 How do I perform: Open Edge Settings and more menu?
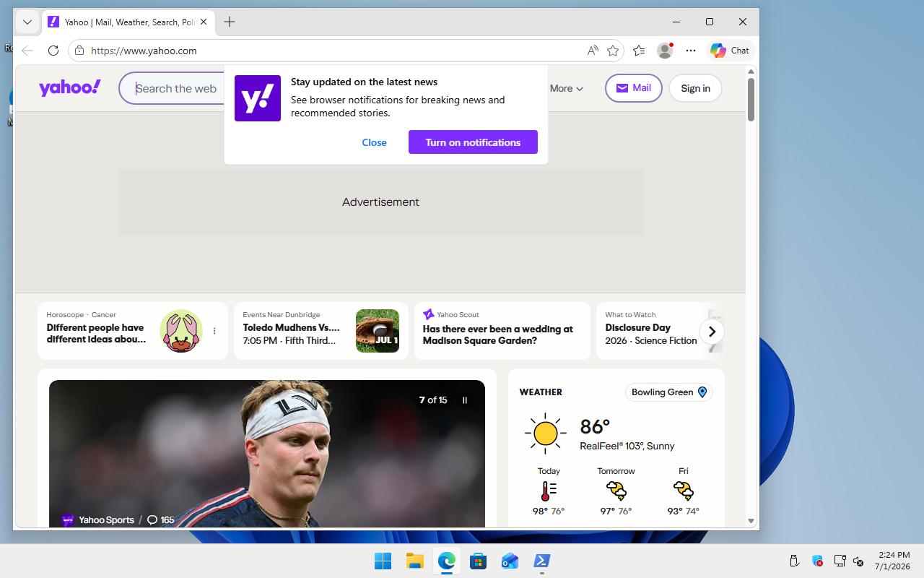(691, 51)
